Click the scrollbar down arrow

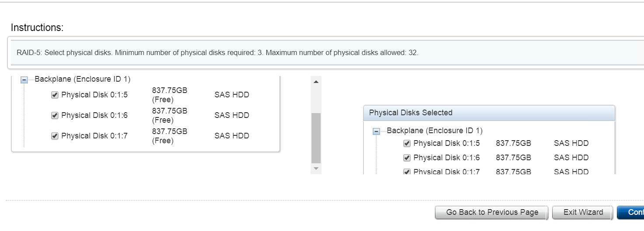point(316,169)
